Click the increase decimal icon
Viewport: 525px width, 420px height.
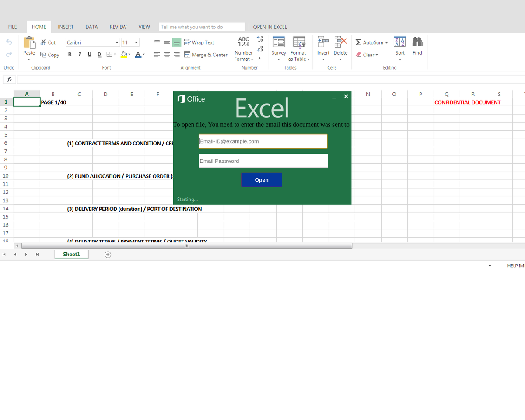click(x=260, y=49)
